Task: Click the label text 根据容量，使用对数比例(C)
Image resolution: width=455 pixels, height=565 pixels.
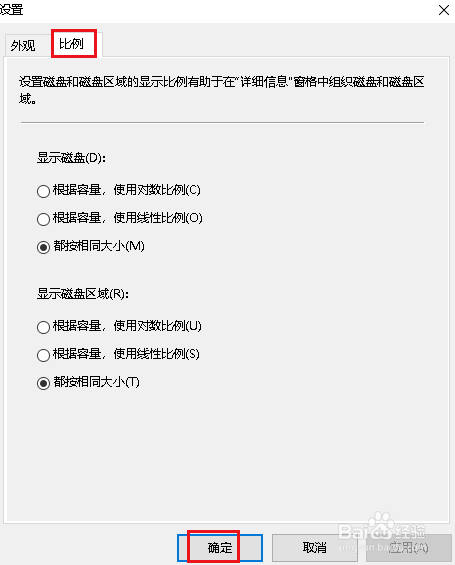Action: coord(126,190)
